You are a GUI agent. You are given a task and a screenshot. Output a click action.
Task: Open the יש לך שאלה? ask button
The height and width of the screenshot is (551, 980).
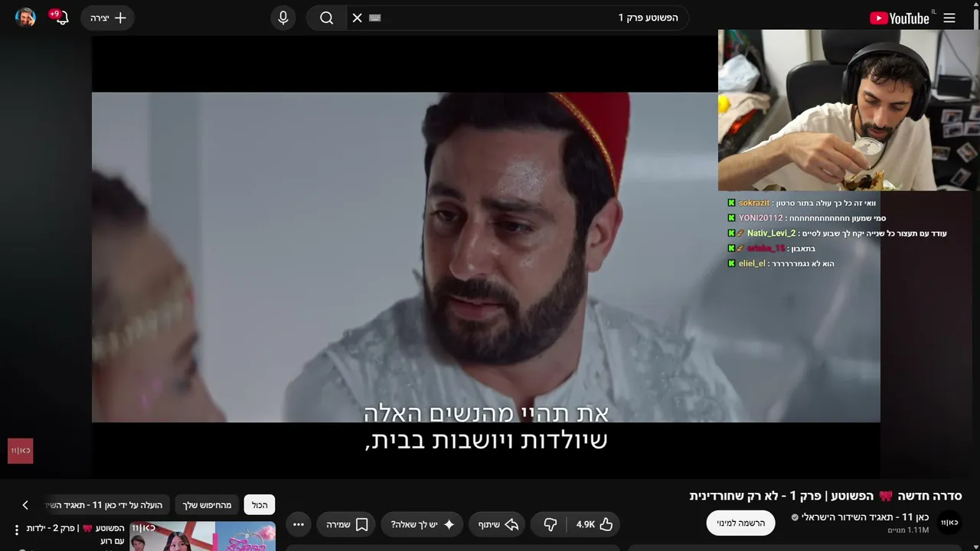tap(423, 524)
